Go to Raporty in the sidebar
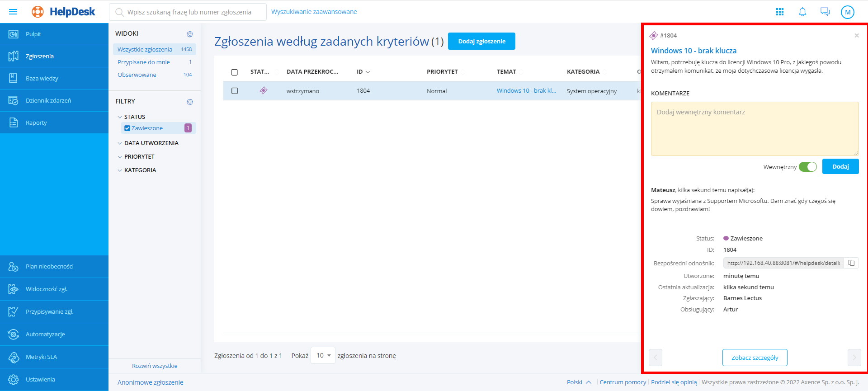Image resolution: width=868 pixels, height=391 pixels. coord(36,123)
